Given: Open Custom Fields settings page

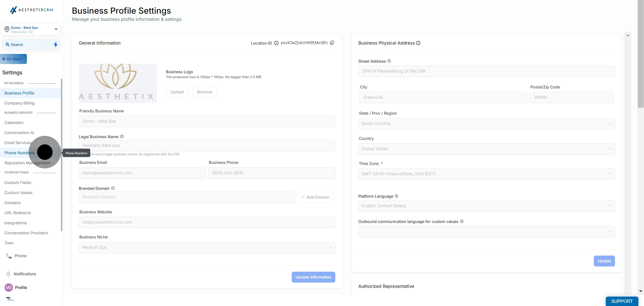Looking at the screenshot, I should coord(18,183).
